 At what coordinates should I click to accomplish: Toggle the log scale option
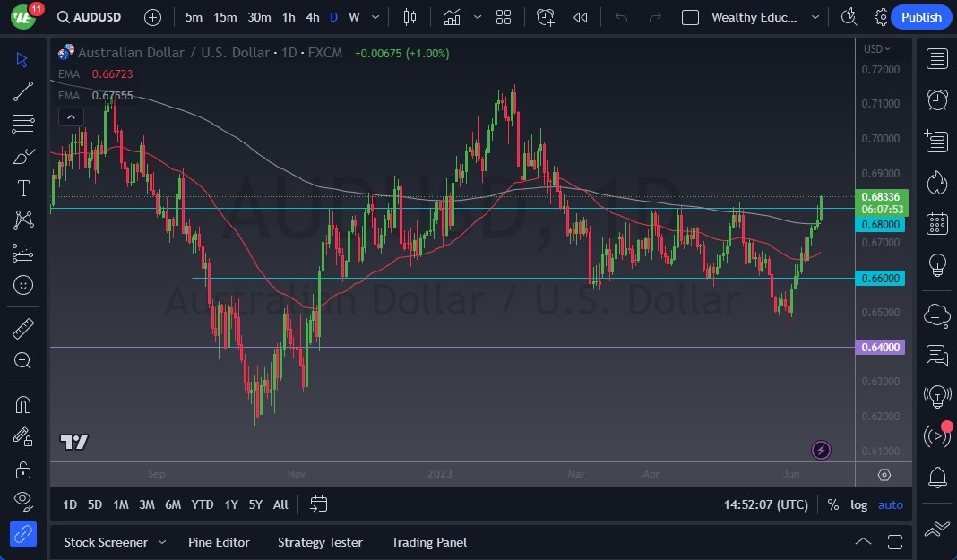pyautogui.click(x=858, y=504)
